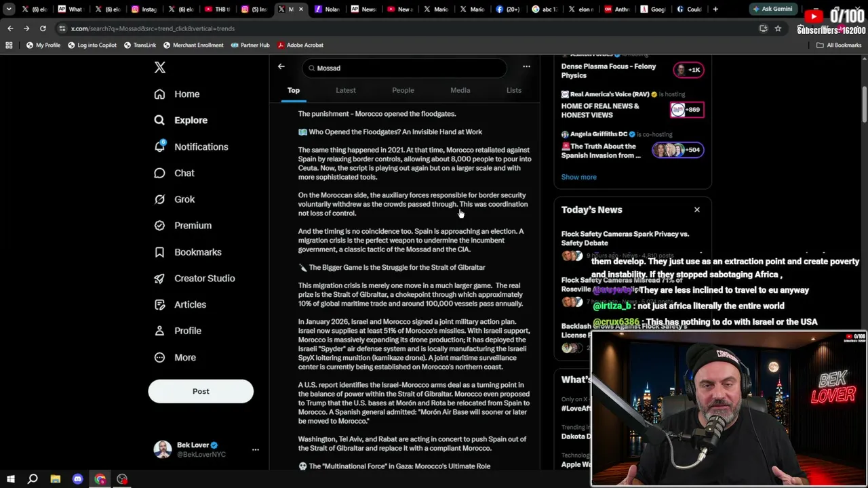Open the Windows Start menu
This screenshot has height=488, width=868.
pyautogui.click(x=11, y=479)
